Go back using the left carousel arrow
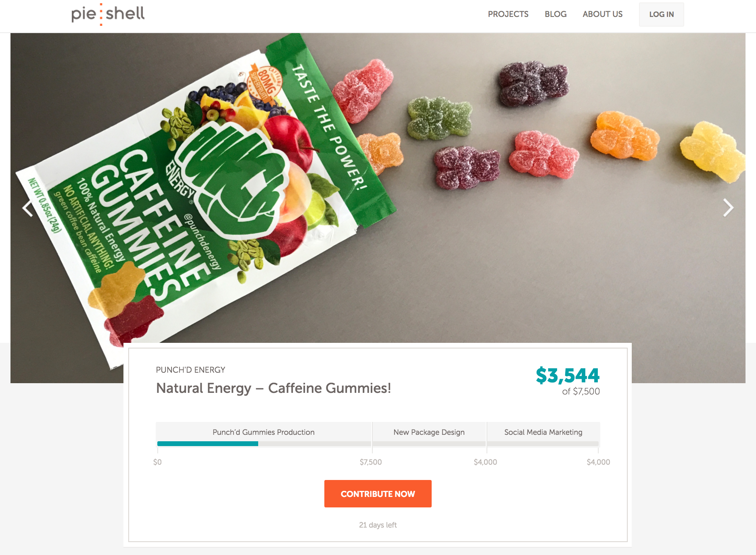Screen dimensions: 756x555 27,208
